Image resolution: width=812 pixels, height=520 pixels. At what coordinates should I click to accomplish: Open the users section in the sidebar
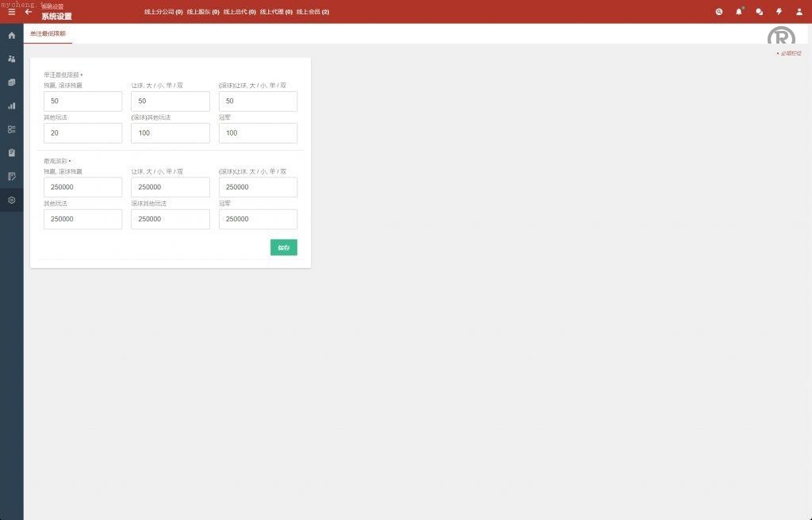coord(11,59)
